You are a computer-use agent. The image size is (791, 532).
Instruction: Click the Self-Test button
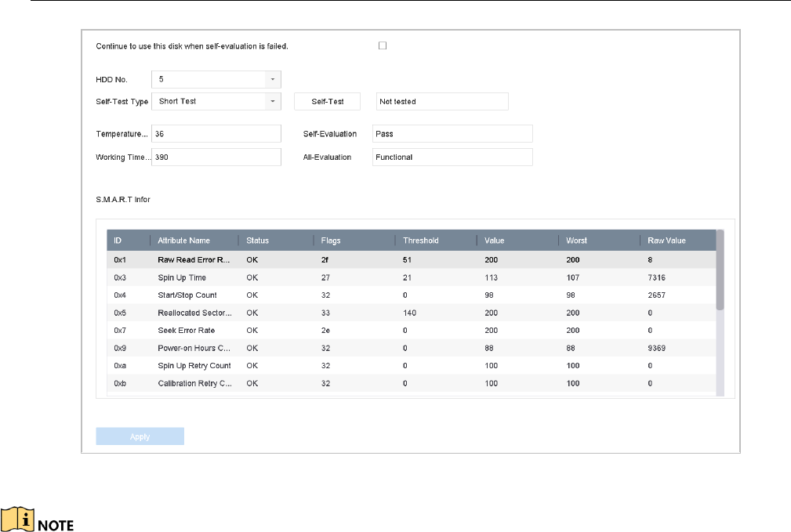(x=328, y=101)
